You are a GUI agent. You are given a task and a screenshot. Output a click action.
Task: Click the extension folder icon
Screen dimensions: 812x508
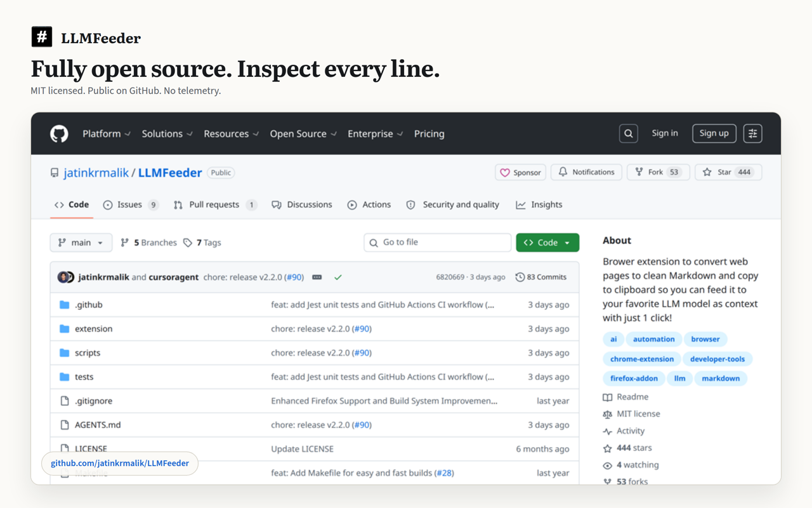click(x=64, y=329)
